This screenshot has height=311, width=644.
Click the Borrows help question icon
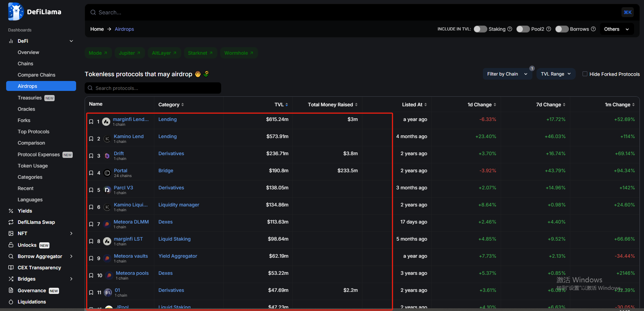593,29
